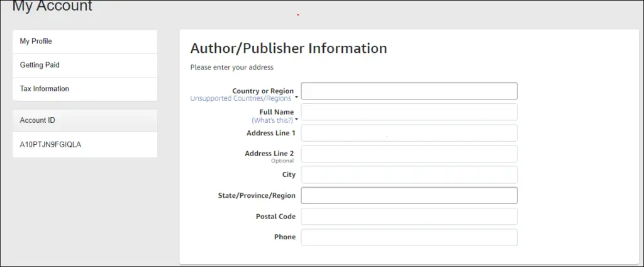Screen dimensions: 644x267
Task: Open the What's this? help link
Action: pyautogui.click(x=272, y=120)
